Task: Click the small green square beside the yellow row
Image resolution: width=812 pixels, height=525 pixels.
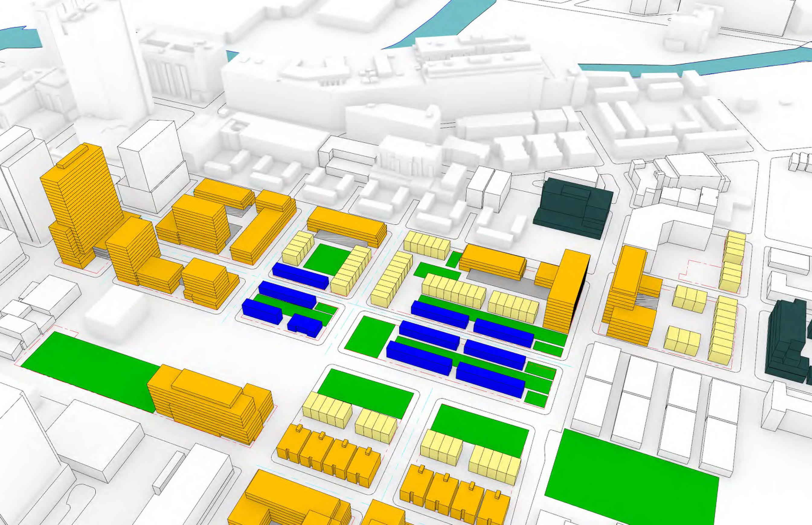Action: coord(454,259)
